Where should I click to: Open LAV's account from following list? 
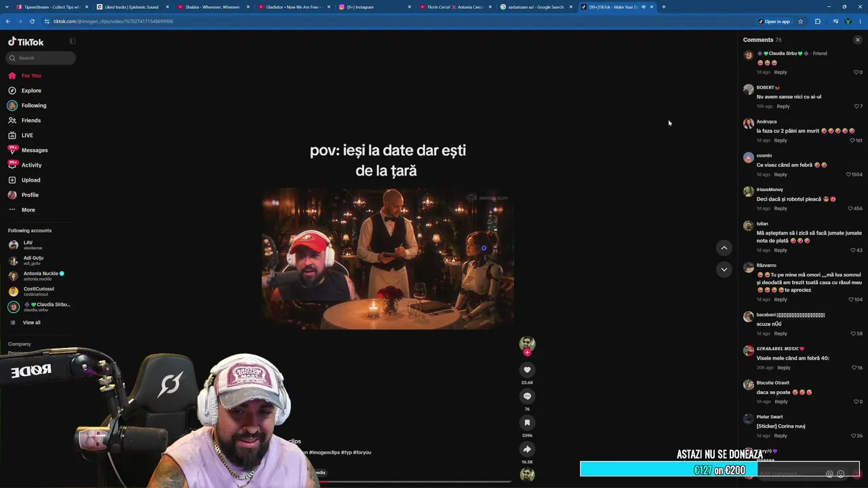coord(39,245)
